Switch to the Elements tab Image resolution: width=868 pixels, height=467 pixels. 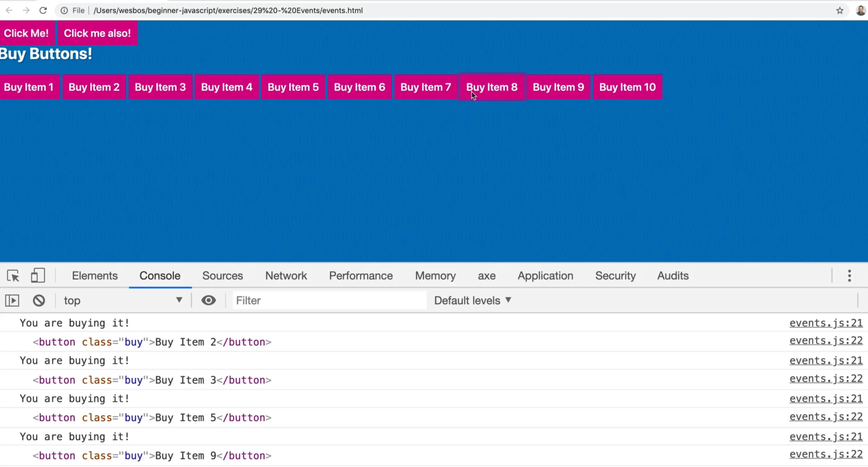click(95, 276)
